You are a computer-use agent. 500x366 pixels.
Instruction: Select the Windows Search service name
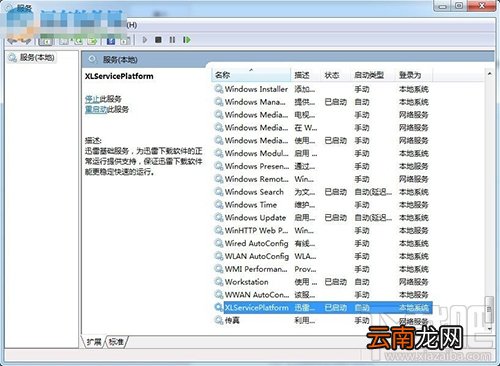point(254,192)
